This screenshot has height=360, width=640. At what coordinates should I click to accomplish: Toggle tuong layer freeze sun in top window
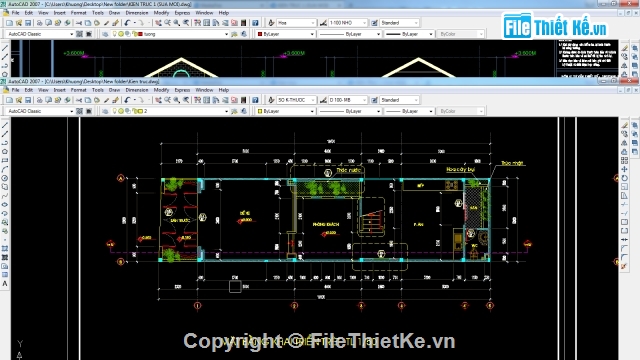(x=121, y=34)
